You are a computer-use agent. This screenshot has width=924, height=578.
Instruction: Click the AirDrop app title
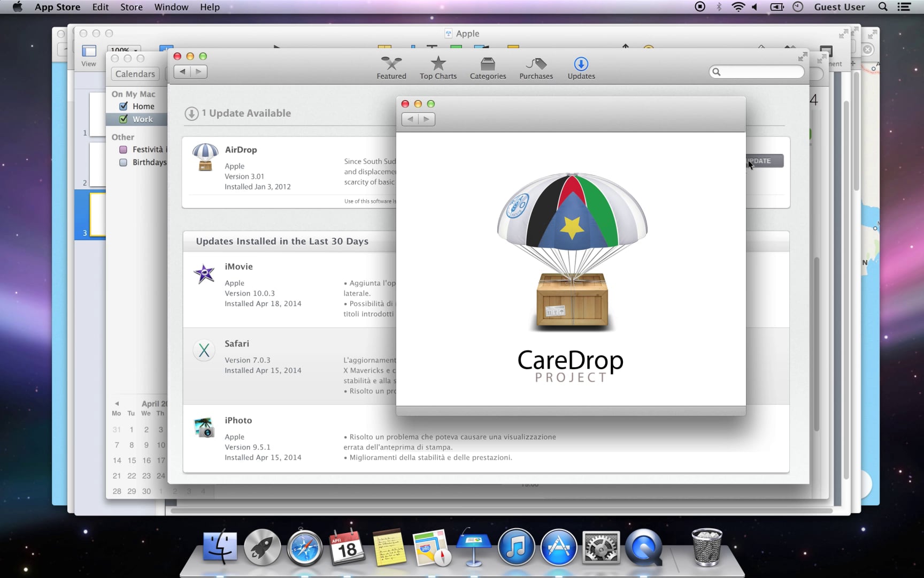click(241, 150)
